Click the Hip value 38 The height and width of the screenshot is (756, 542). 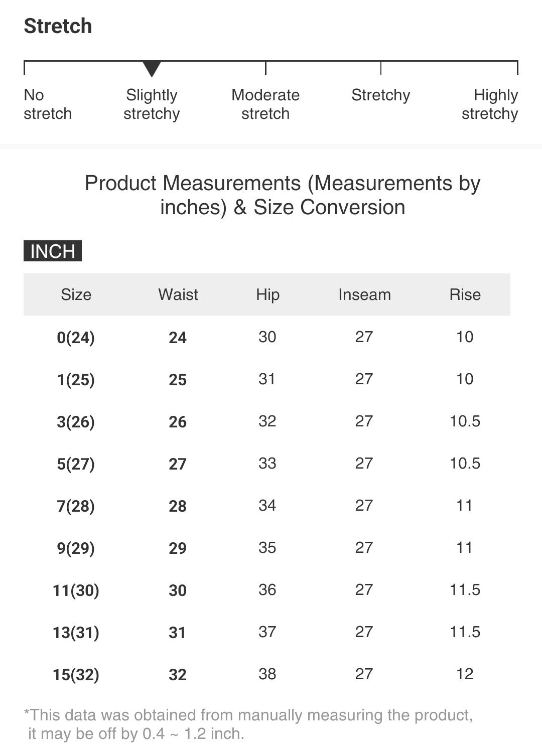coord(267,674)
